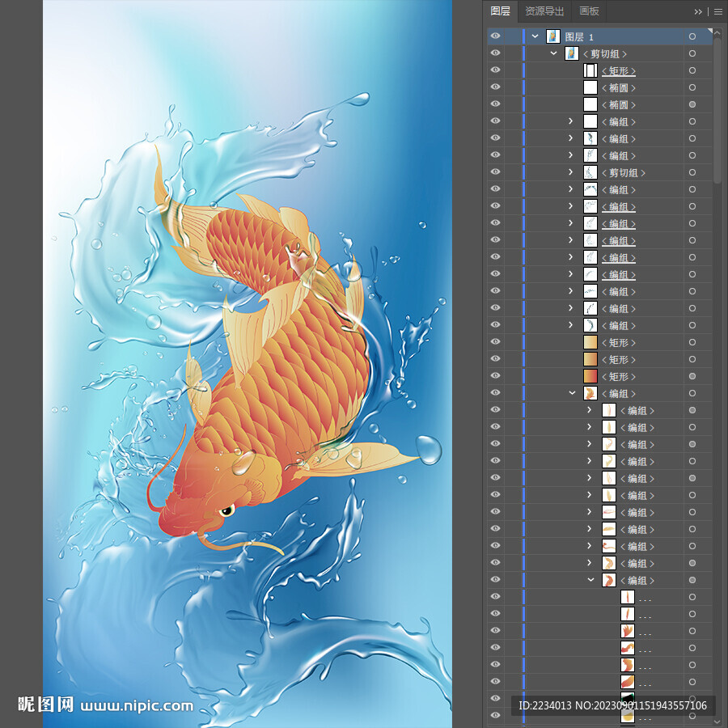Click target circle of underlined 矩形 row
This screenshot has width=728, height=728.
(692, 70)
